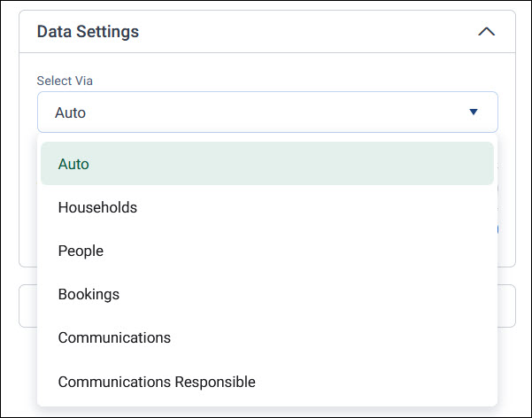Choose Communications Responsible option
The height and width of the screenshot is (418, 532).
pos(267,382)
